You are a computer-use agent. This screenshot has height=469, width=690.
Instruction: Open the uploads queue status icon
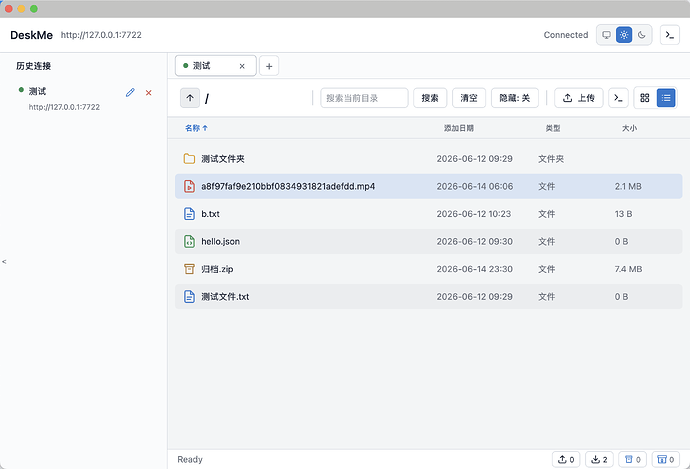click(566, 459)
